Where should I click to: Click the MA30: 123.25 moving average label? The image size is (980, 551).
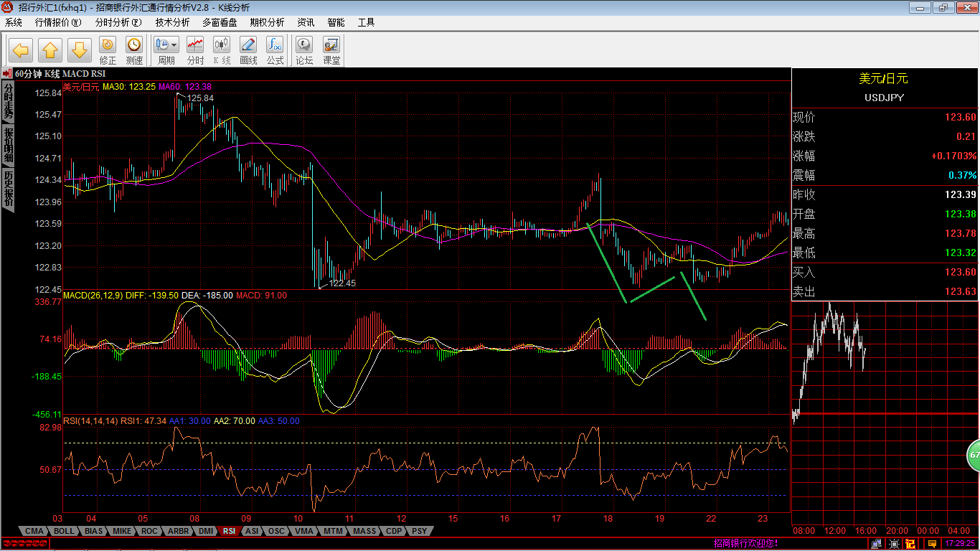point(129,87)
